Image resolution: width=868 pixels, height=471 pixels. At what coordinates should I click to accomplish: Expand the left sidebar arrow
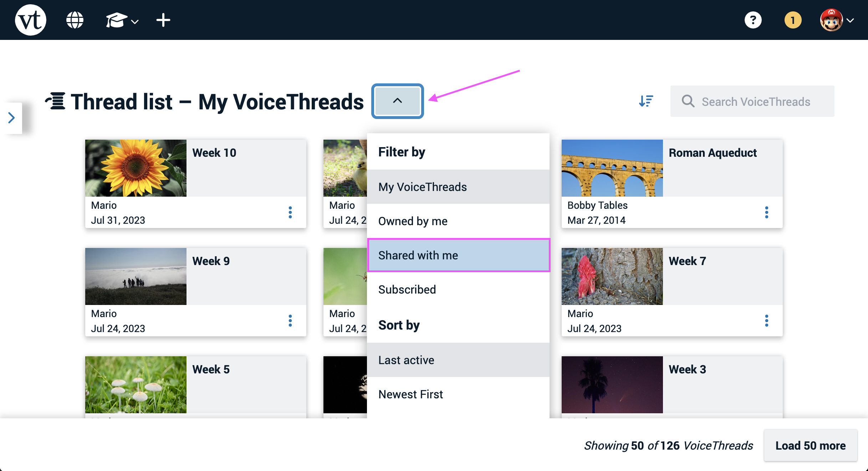point(12,118)
